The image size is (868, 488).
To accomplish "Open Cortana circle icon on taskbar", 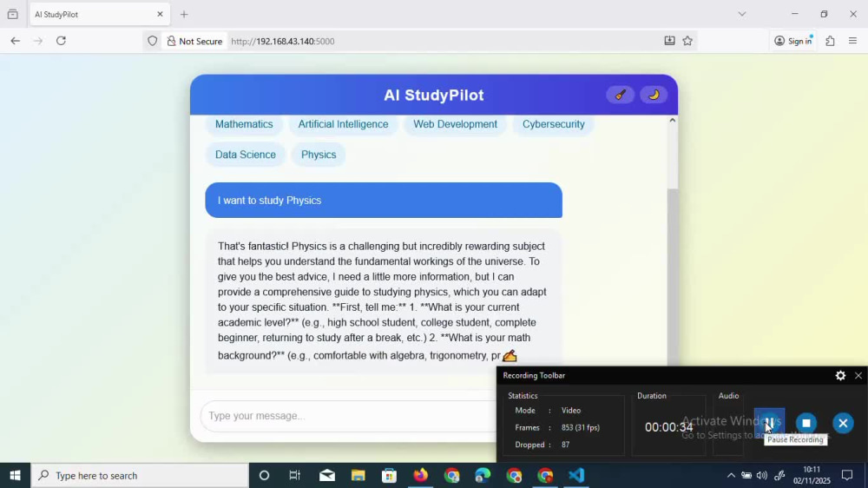I will click(264, 475).
